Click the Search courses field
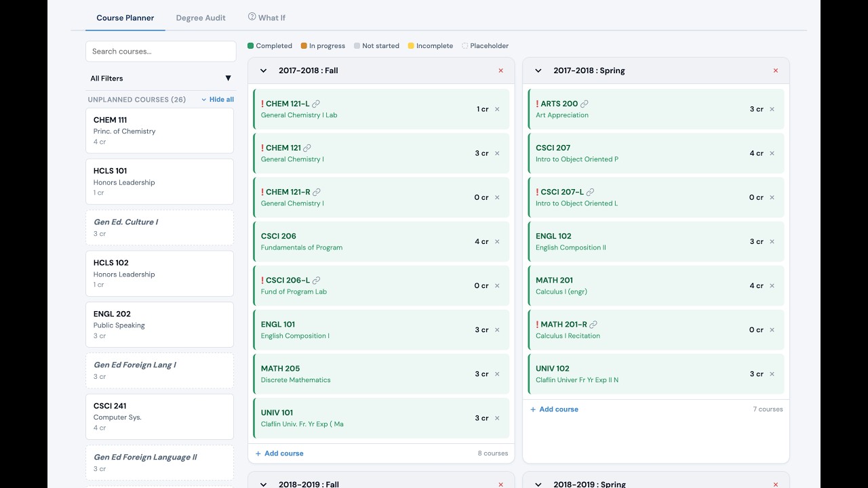 (x=161, y=52)
